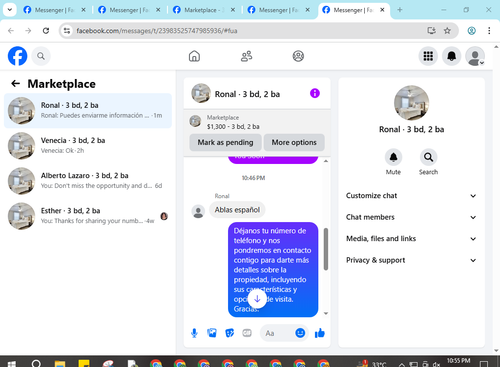This screenshot has width=500, height=367.
Task: Open the Alberto Lazaro conversation
Action: (88, 181)
